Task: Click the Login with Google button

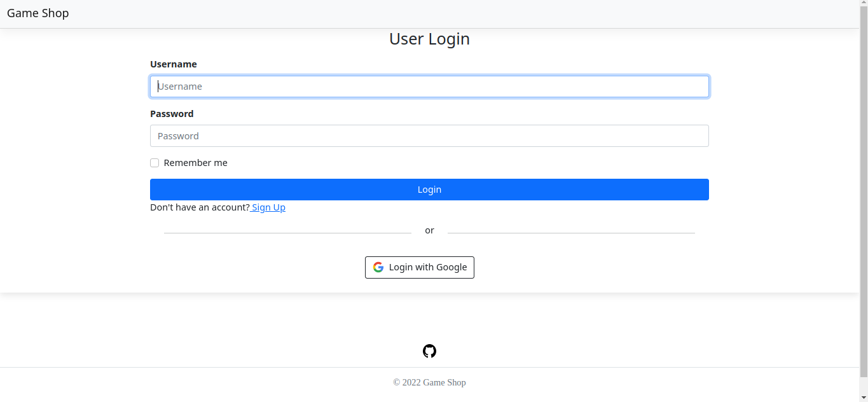Action: coord(420,267)
